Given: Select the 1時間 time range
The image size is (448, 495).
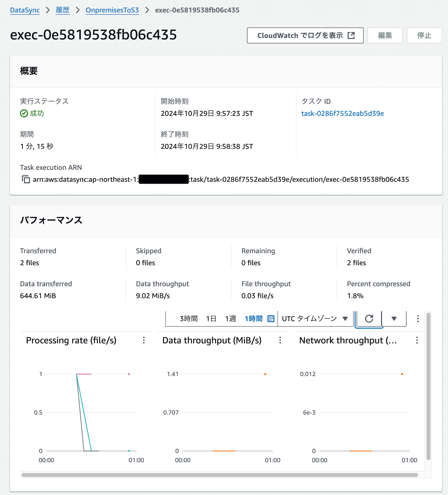Looking at the screenshot, I should coord(253,319).
